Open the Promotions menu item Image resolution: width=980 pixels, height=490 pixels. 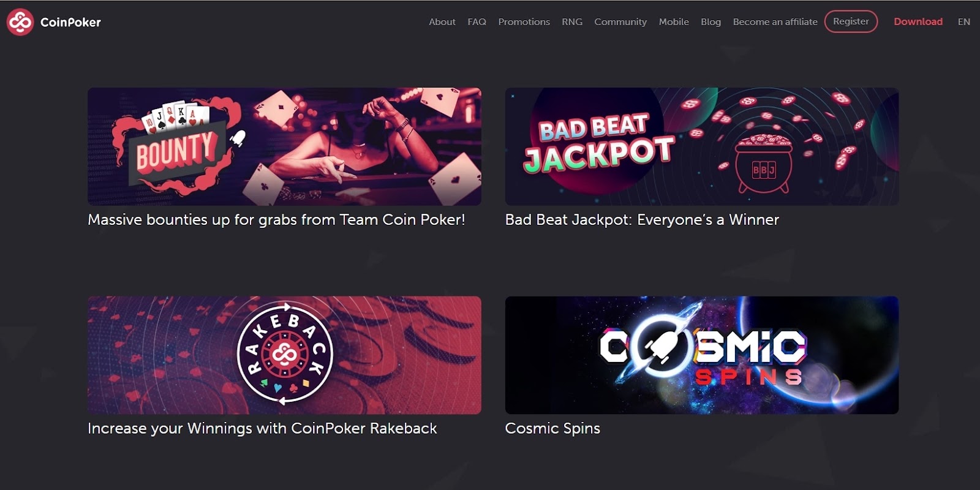pyautogui.click(x=524, y=22)
